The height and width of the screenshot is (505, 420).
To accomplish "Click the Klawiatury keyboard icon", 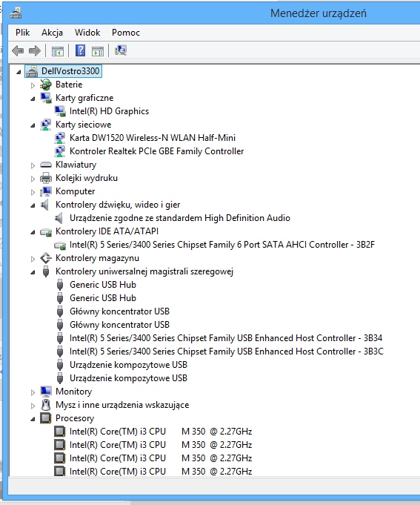I will click(x=46, y=165).
